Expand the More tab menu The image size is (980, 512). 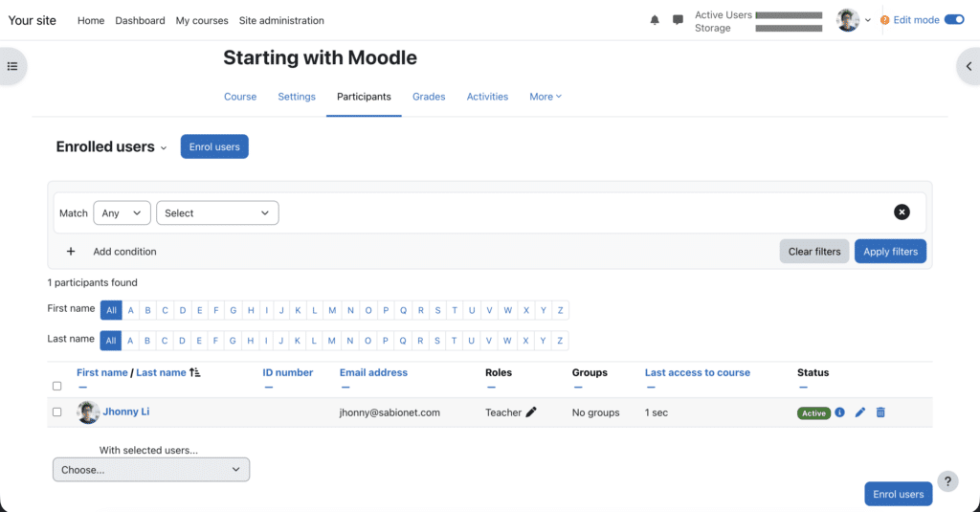(545, 97)
